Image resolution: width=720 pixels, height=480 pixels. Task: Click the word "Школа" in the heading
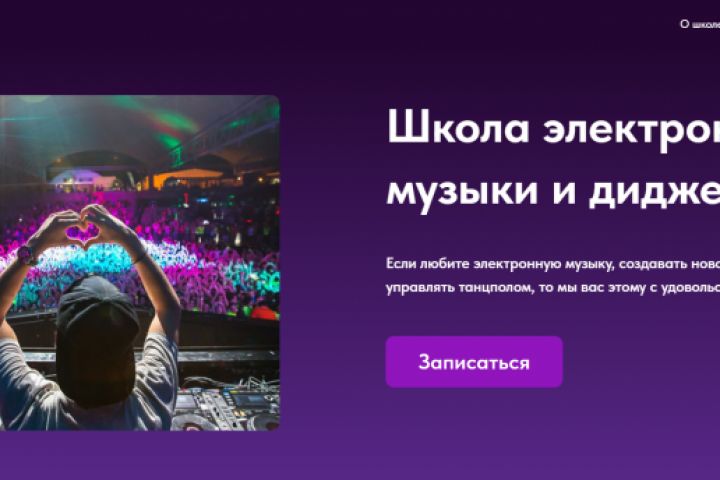click(x=458, y=127)
